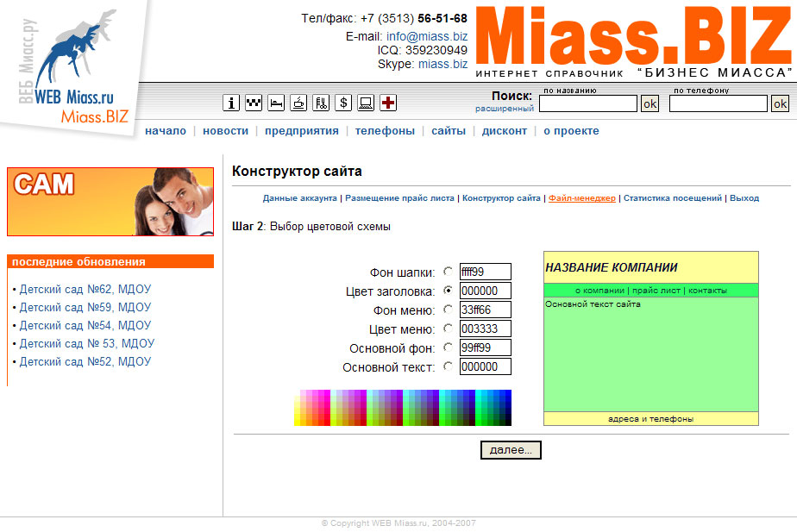
Task: Open телефоны navigation item
Action: tap(385, 131)
